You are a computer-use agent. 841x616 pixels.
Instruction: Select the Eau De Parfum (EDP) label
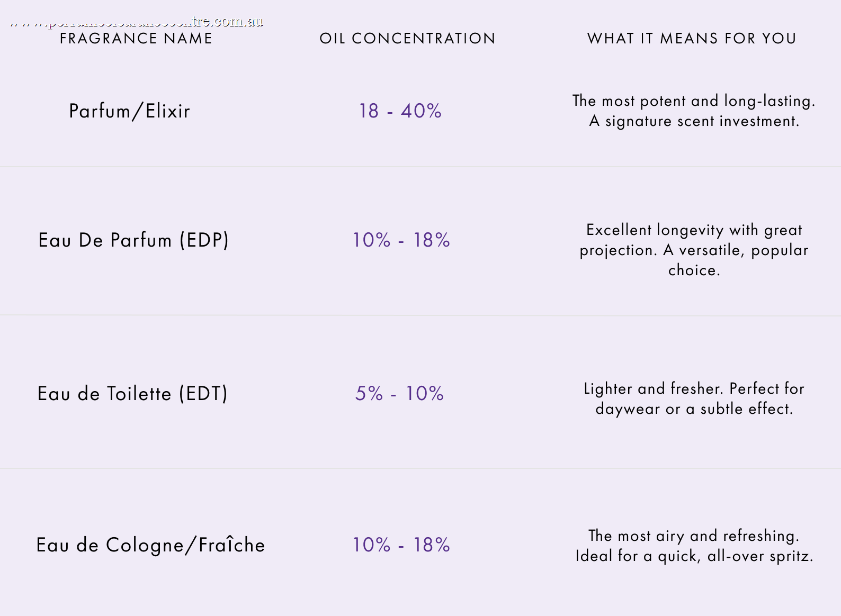[x=133, y=240]
